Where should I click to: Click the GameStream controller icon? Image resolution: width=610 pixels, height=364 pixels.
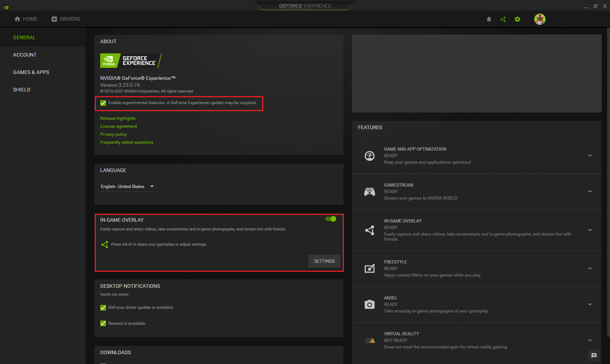[x=370, y=192]
